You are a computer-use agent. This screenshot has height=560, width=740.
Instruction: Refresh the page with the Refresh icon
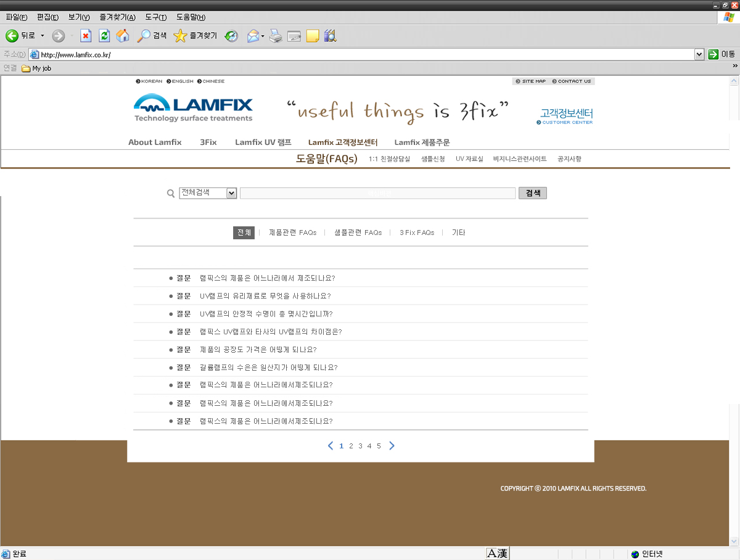tap(104, 36)
